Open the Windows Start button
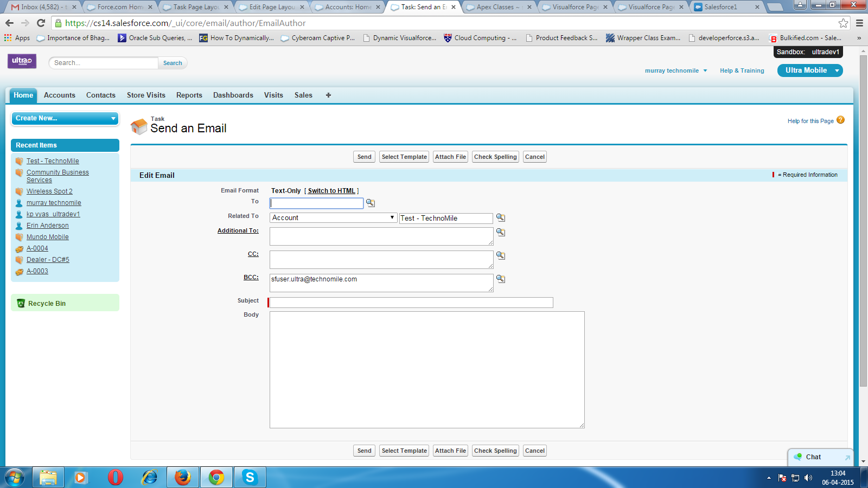This screenshot has height=488, width=868. (x=15, y=477)
